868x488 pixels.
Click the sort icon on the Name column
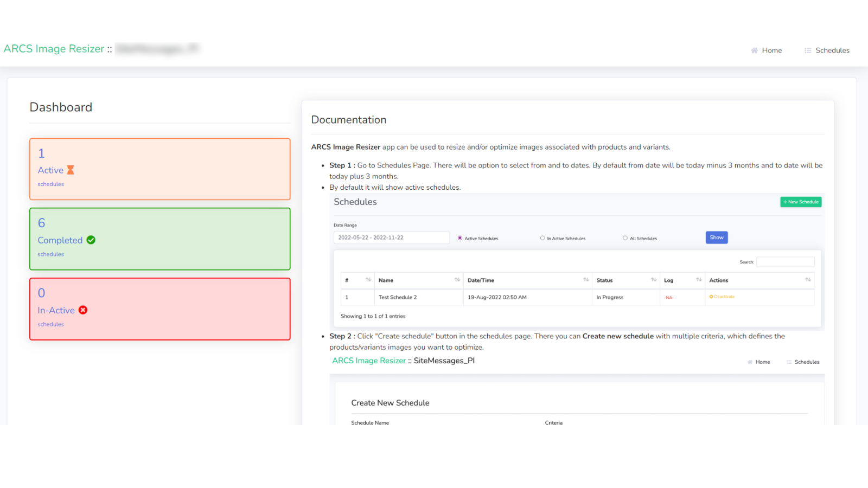click(457, 280)
